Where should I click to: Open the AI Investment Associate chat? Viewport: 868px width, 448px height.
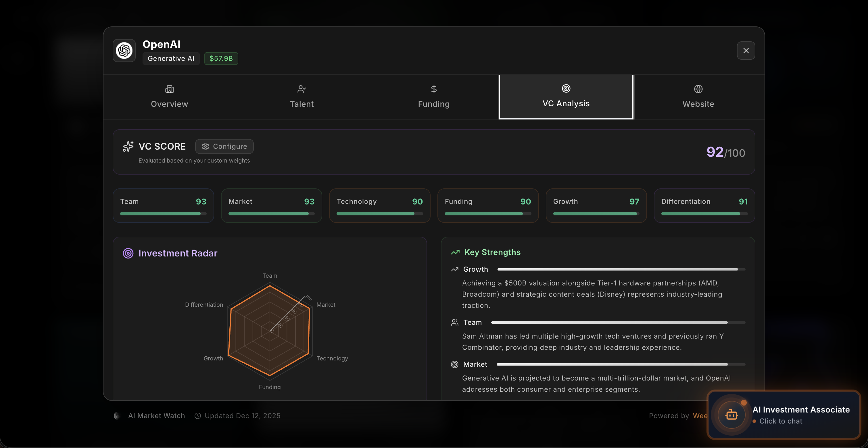pos(784,415)
